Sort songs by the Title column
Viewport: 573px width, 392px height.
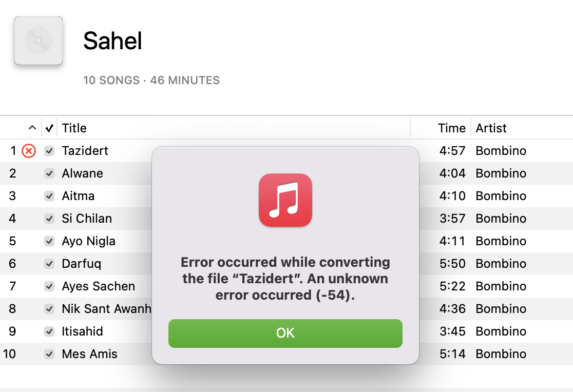[74, 128]
